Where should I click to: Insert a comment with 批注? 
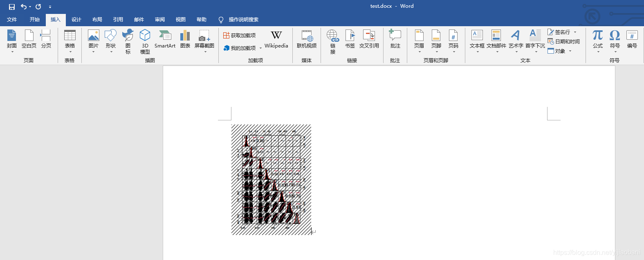click(x=395, y=39)
